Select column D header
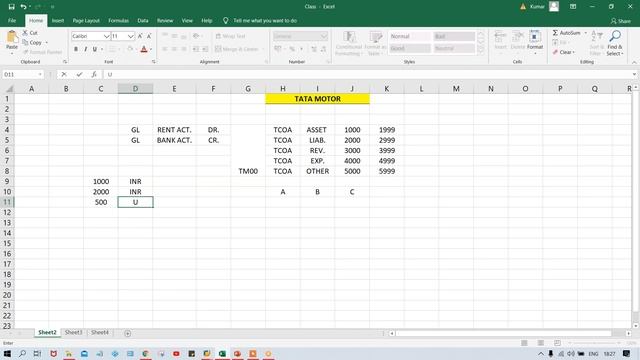 136,89
